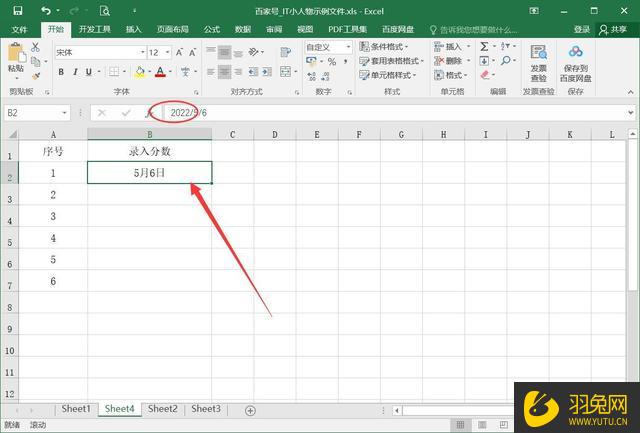
Task: Open the Delete (删除) cells dropdown
Action: click(452, 61)
